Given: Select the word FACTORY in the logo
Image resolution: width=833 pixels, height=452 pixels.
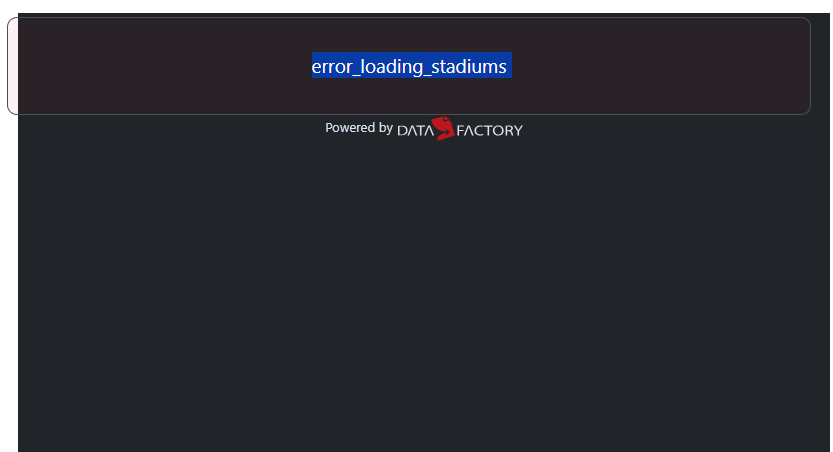Looking at the screenshot, I should (x=489, y=131).
